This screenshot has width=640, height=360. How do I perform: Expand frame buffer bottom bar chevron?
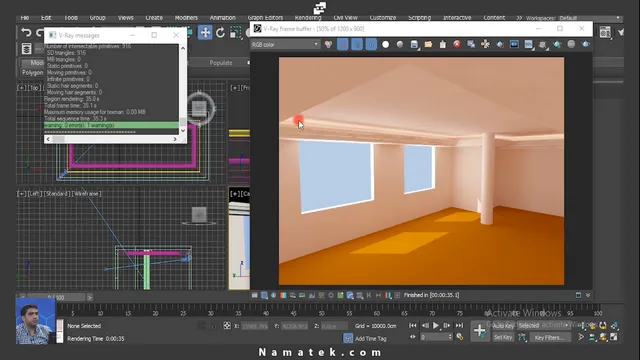pos(588,295)
